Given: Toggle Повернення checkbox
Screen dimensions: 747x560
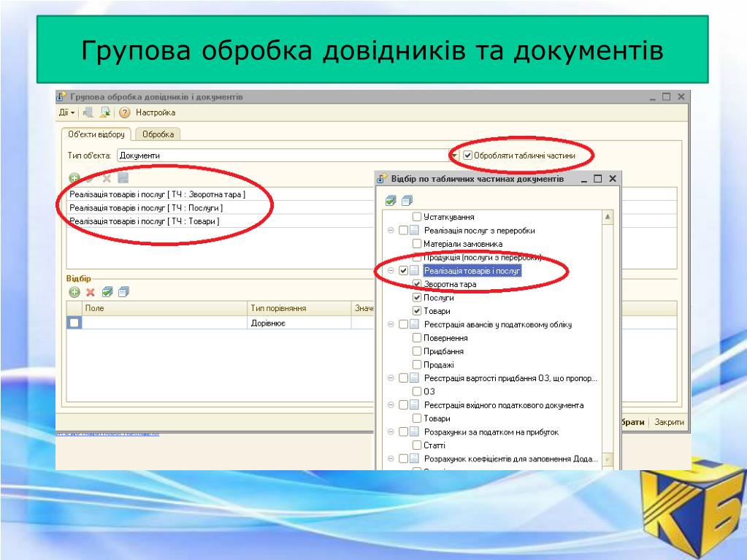Looking at the screenshot, I should tap(417, 338).
